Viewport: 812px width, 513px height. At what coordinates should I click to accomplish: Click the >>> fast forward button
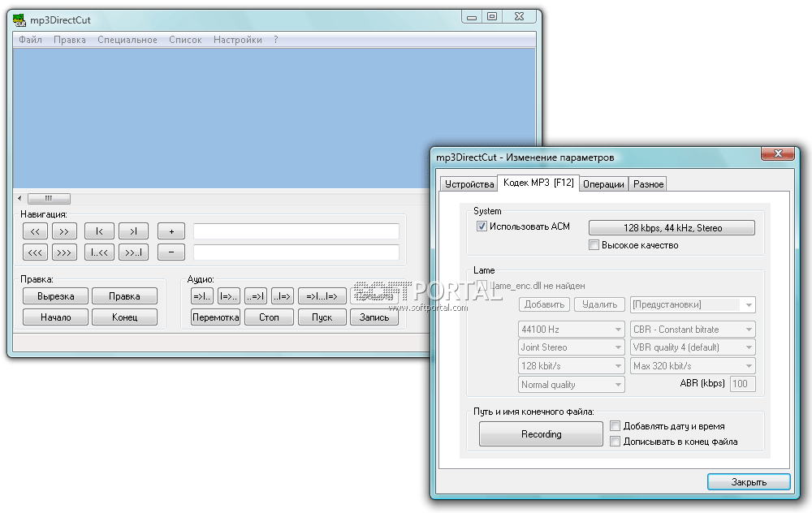pyautogui.click(x=64, y=252)
